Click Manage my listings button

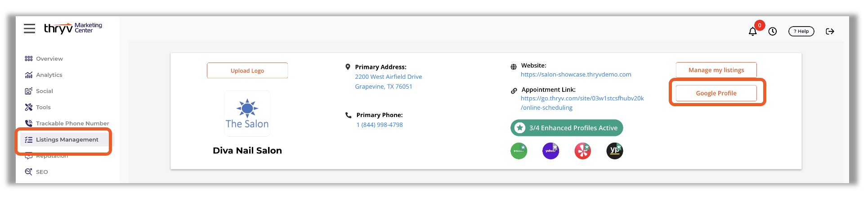(716, 70)
